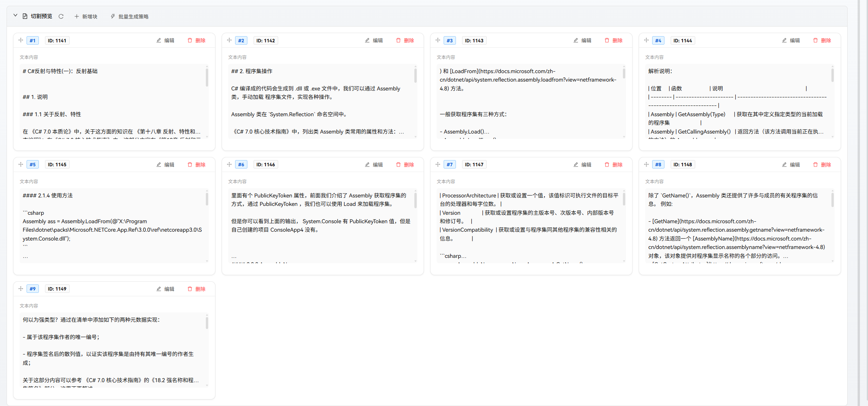This screenshot has width=868, height=406.
Task: Click '- 属于该程序集作者的唯一编号；' line
Action: point(61,337)
